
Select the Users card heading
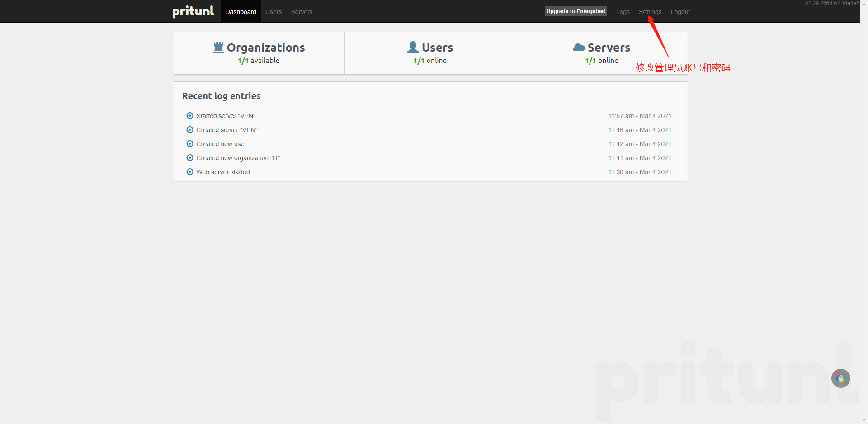(437, 48)
